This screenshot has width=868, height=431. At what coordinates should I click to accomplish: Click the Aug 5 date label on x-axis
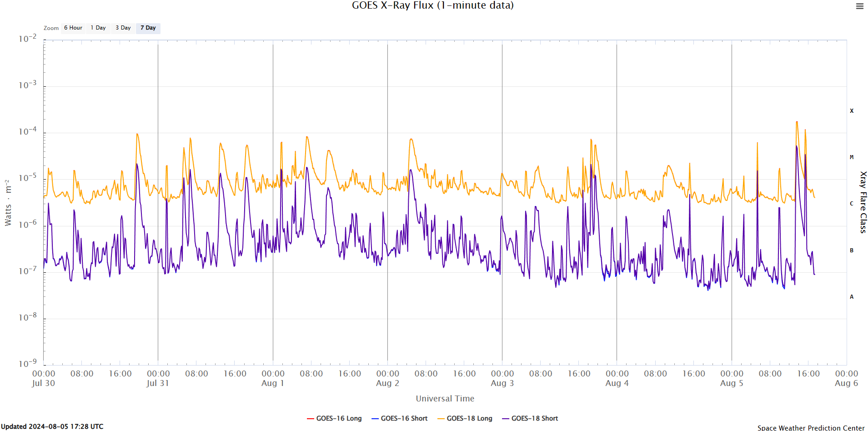731,383
